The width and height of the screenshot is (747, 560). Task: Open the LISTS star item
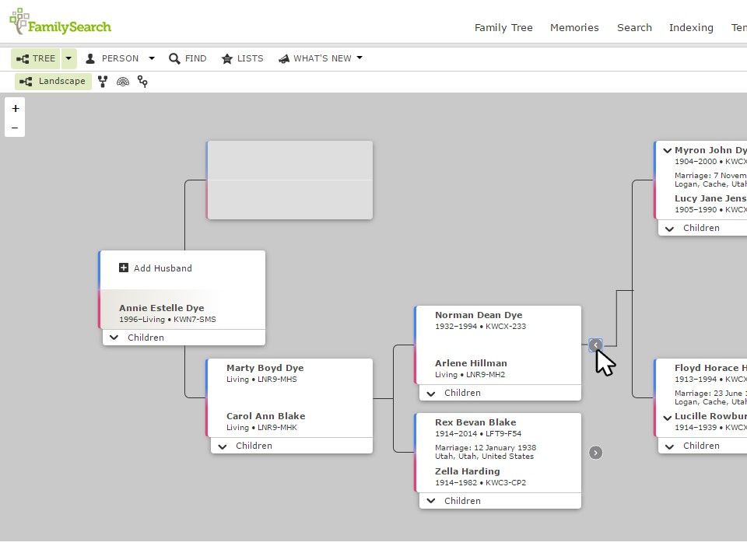(243, 58)
